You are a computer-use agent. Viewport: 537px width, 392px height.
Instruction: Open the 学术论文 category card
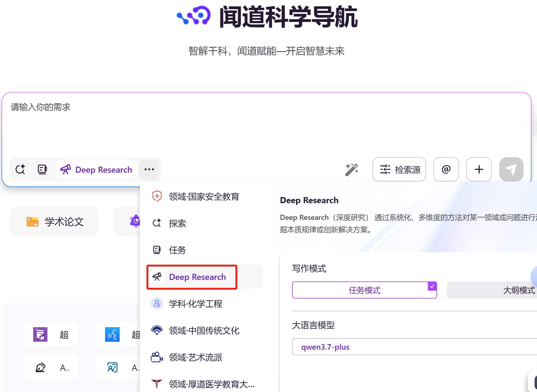click(55, 221)
